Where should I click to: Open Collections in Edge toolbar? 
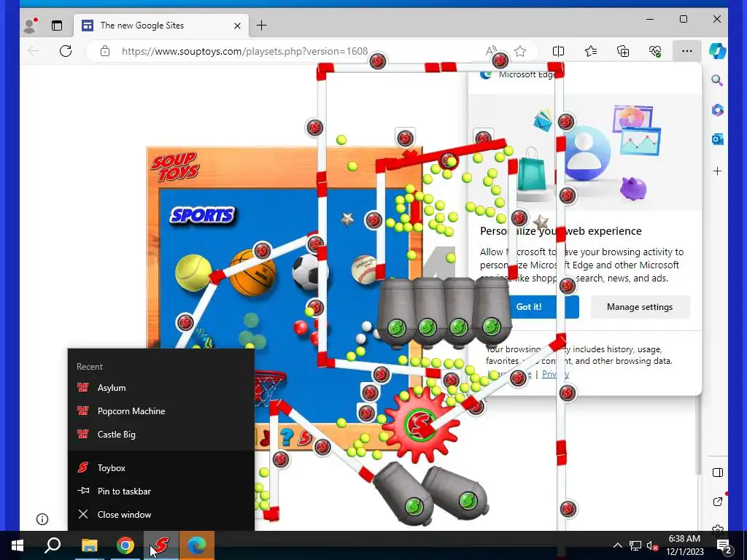coord(623,51)
